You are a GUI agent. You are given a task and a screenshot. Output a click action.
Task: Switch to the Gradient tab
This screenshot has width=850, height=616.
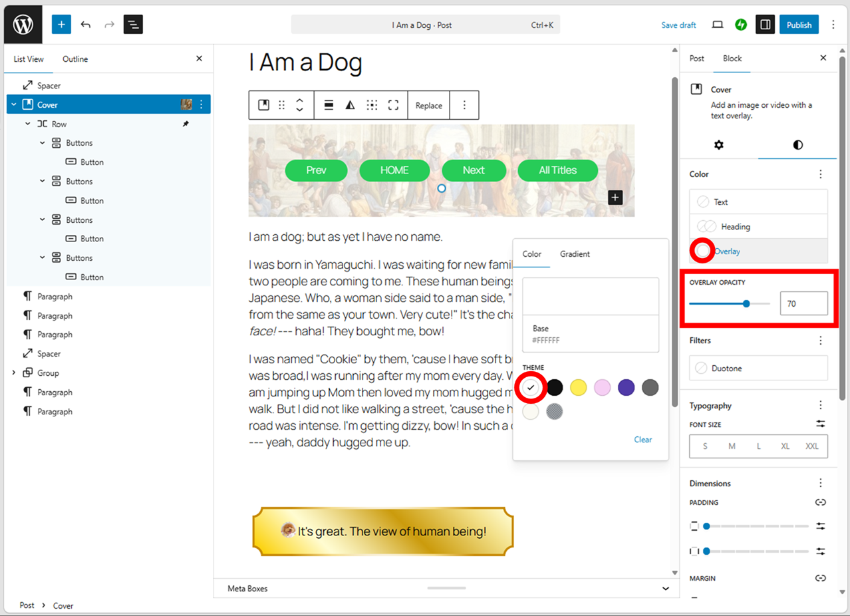click(575, 254)
